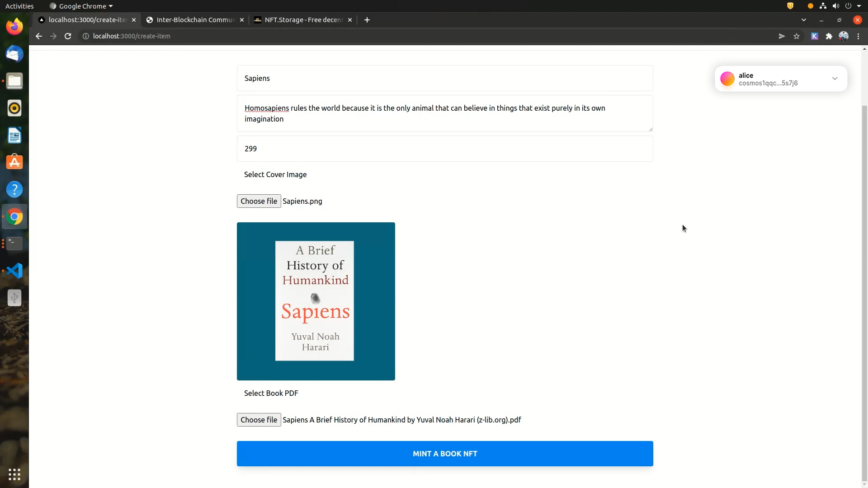Launch Visual Studio Code from dock
Image resolution: width=868 pixels, height=488 pixels.
click(14, 271)
